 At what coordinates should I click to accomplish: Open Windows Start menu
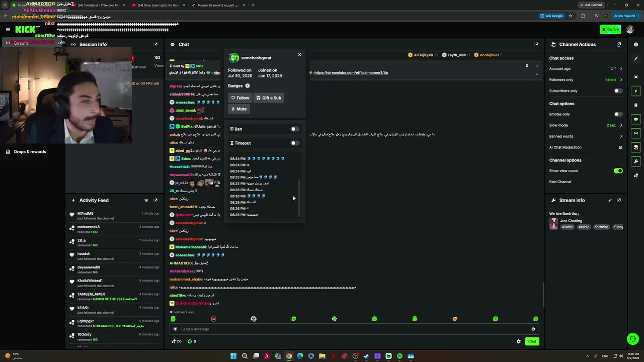tap(233, 356)
